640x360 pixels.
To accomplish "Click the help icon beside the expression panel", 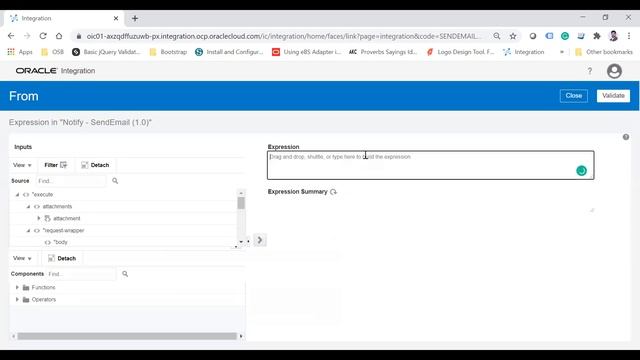I will coord(626,137).
